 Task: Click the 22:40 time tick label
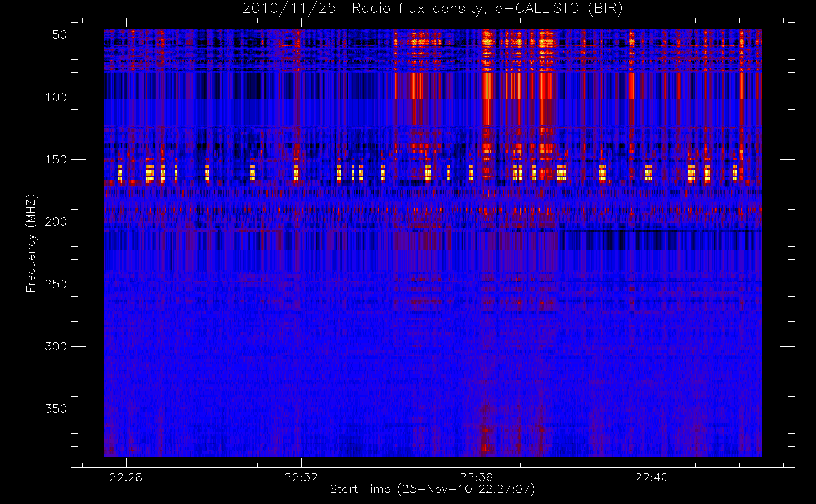pyautogui.click(x=652, y=477)
